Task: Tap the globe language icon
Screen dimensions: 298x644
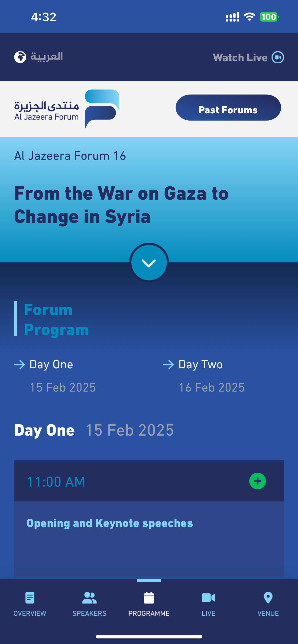Action: [x=20, y=57]
